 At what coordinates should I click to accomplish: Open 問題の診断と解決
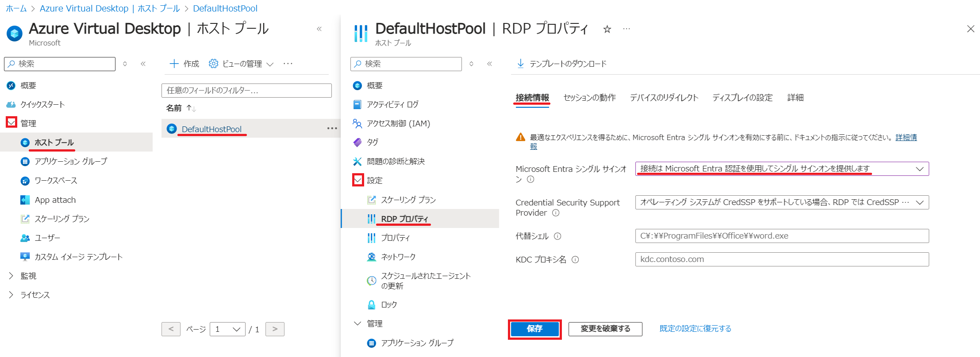[x=396, y=161]
